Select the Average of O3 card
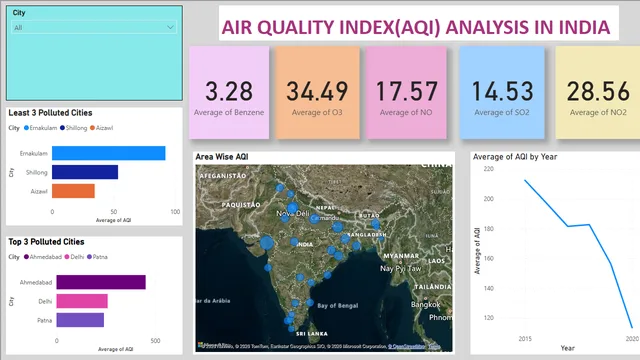The width and height of the screenshot is (640, 360). pos(317,92)
